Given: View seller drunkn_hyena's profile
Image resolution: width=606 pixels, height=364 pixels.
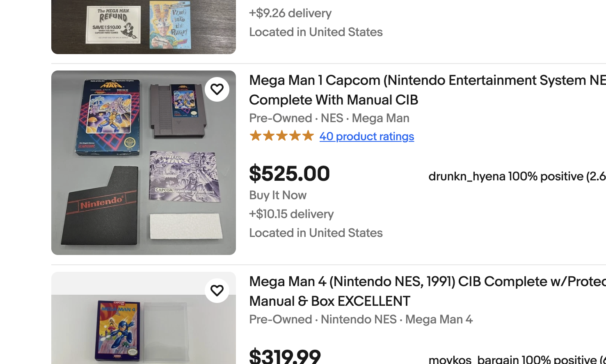Looking at the screenshot, I should pyautogui.click(x=467, y=177).
